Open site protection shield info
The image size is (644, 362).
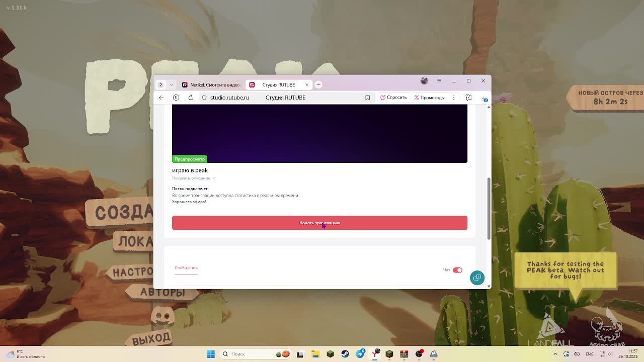point(204,98)
